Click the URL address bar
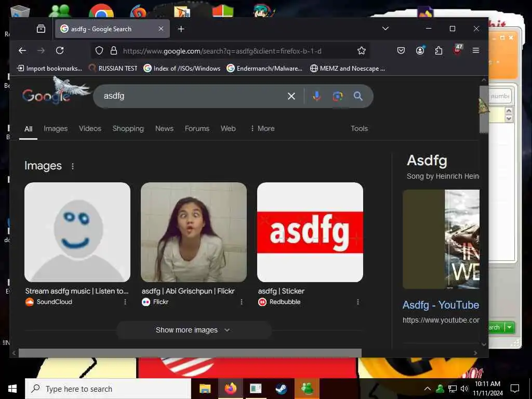The image size is (532, 399). click(222, 51)
